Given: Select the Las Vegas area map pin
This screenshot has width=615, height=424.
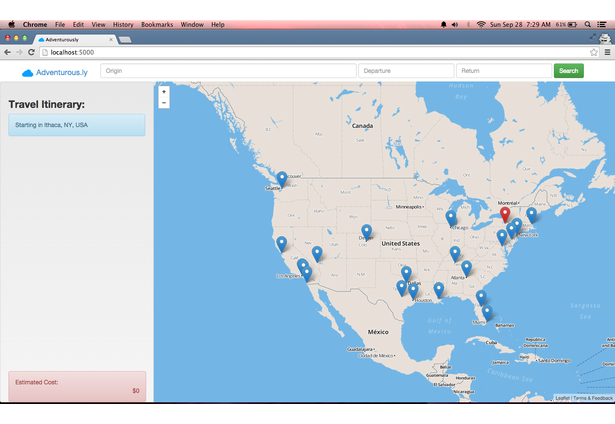Looking at the screenshot, I should pyautogui.click(x=317, y=254).
